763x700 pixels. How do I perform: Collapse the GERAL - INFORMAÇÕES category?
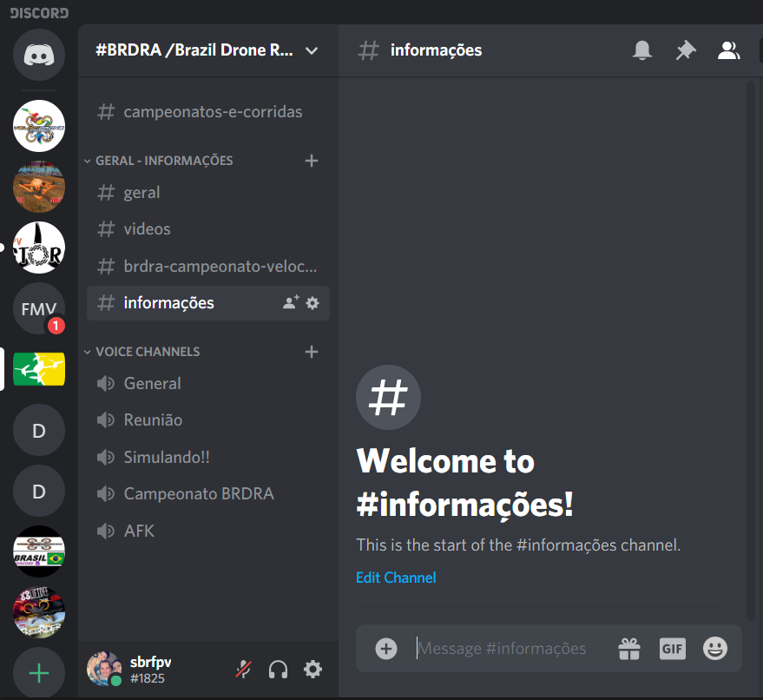pos(164,161)
